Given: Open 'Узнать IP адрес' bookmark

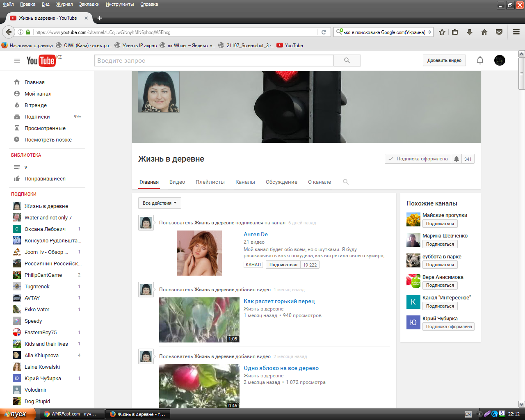Looking at the screenshot, I should [x=136, y=45].
